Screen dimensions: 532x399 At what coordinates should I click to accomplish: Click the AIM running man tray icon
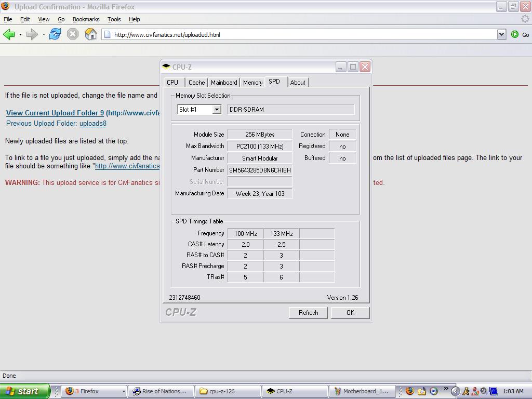pos(466,391)
